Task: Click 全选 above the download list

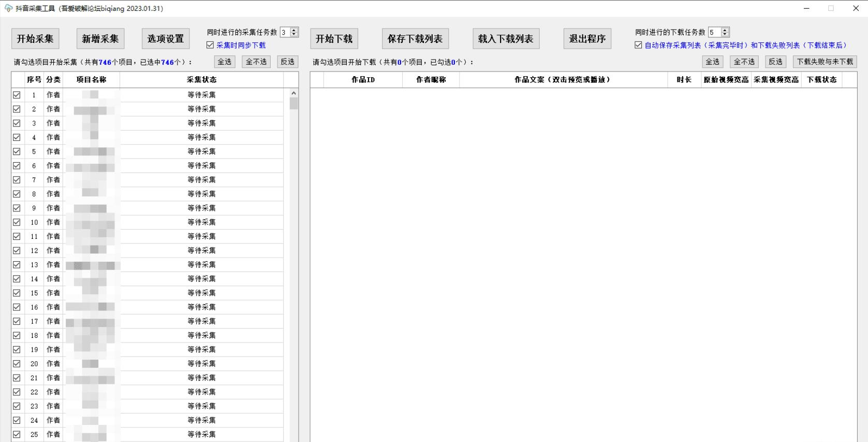Action: pos(713,62)
